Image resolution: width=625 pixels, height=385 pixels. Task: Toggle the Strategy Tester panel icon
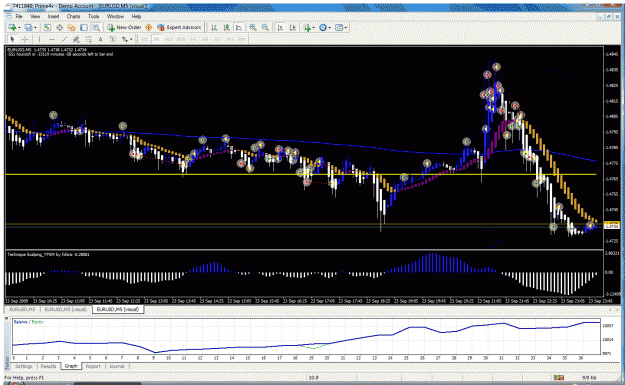pos(96,28)
